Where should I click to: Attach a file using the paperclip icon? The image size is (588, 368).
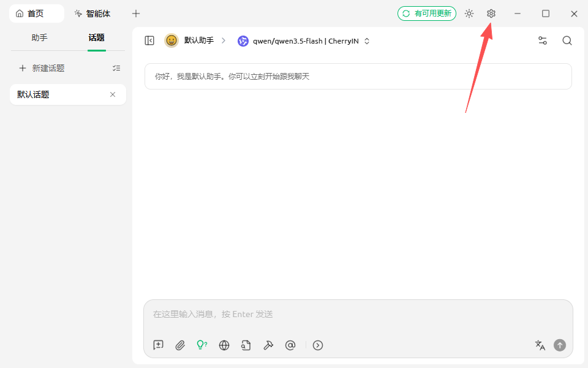[180, 345]
